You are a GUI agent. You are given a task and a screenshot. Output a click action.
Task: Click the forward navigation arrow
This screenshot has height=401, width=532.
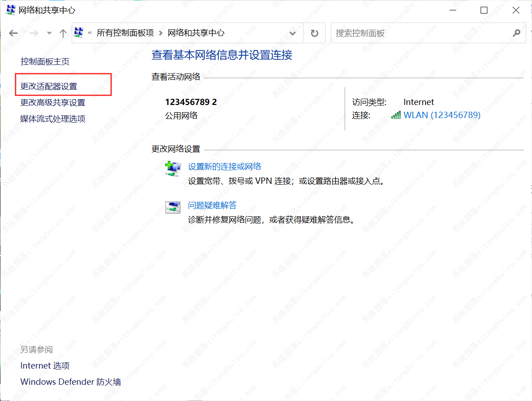point(34,32)
